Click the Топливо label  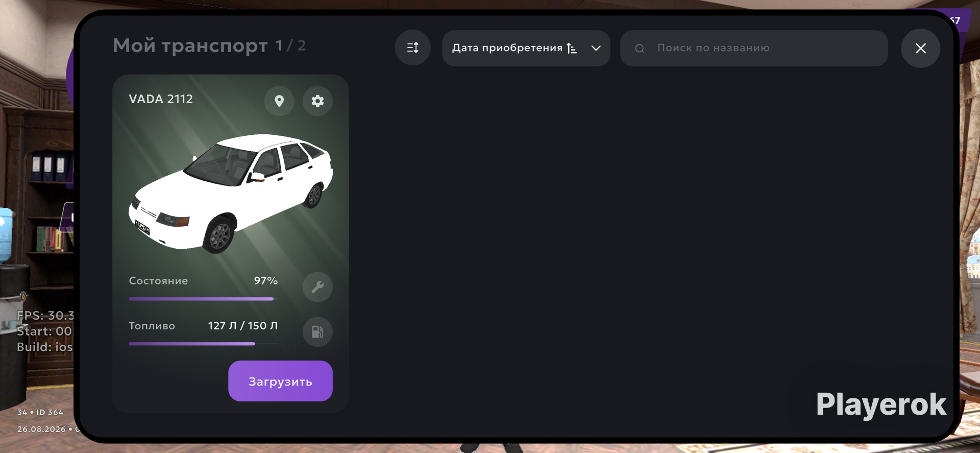152,325
